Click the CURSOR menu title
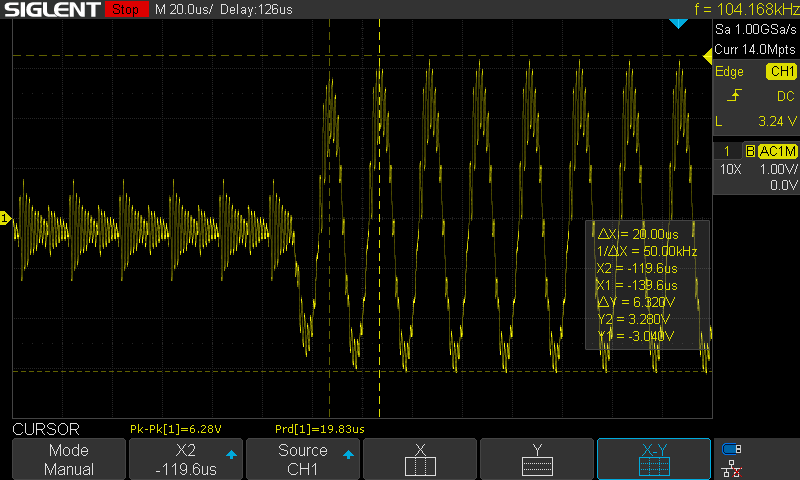The width and height of the screenshot is (800, 480). click(x=46, y=429)
